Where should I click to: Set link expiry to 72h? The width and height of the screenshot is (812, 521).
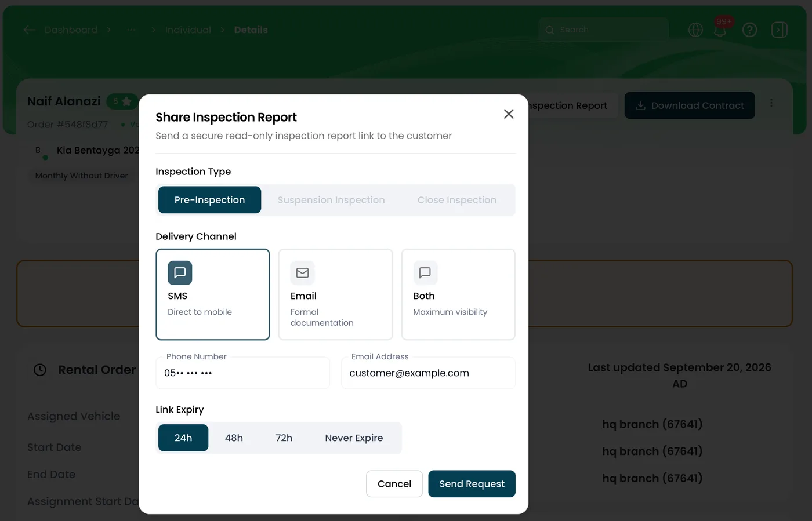coord(284,438)
